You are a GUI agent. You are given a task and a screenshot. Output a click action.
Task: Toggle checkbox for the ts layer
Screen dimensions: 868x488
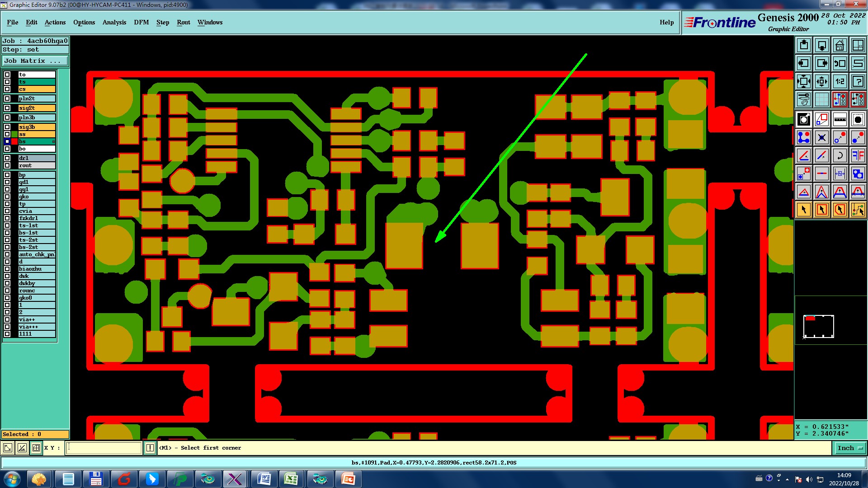click(x=7, y=82)
